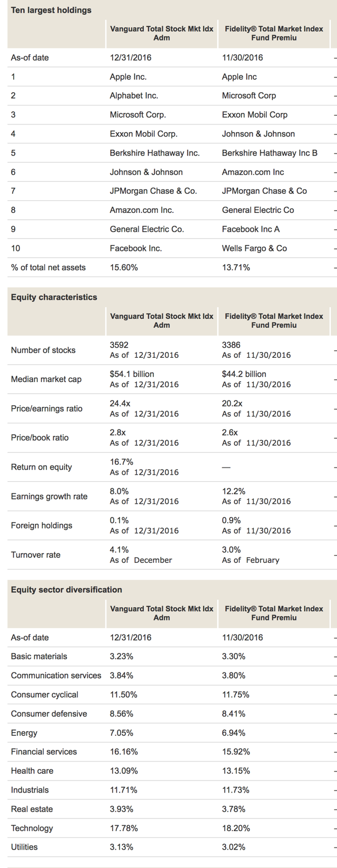Select the "Price/book ratio" row label
Screen dimensions: 337x868
tap(40, 438)
